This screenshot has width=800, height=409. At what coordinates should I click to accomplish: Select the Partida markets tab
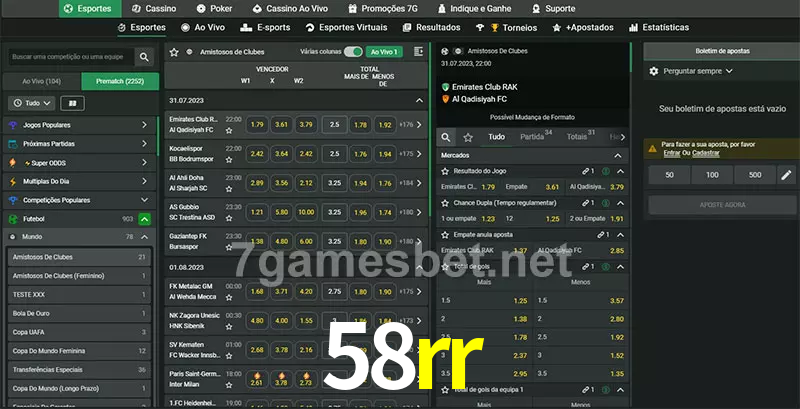click(x=532, y=137)
